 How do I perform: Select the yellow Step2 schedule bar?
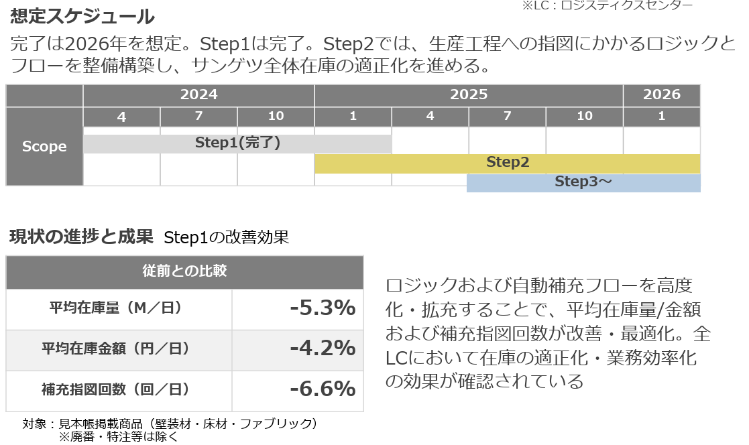[507, 163]
